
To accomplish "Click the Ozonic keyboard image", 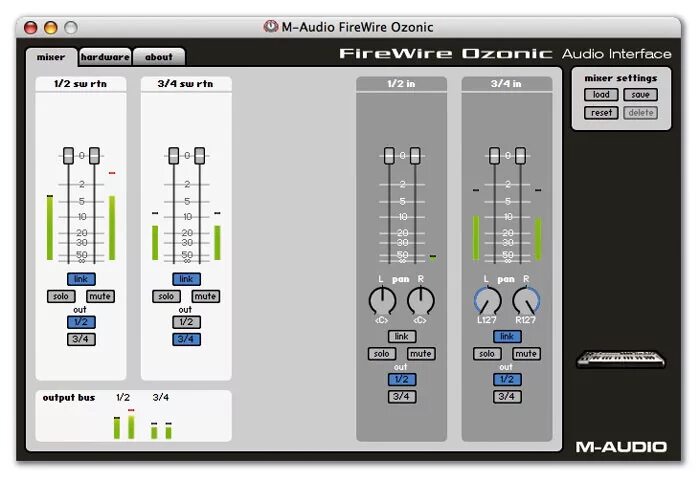I will [x=621, y=359].
